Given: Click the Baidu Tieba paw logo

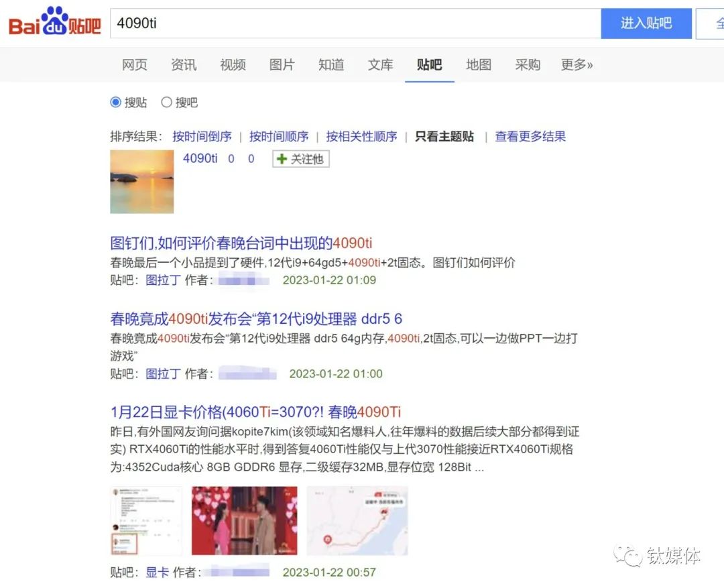Looking at the screenshot, I should [x=54, y=22].
